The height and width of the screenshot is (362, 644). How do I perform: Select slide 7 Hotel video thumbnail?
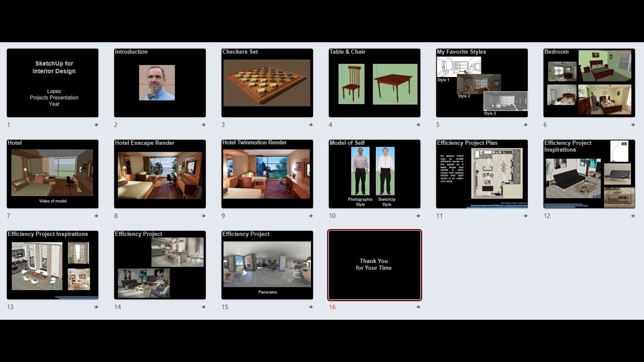click(x=52, y=174)
